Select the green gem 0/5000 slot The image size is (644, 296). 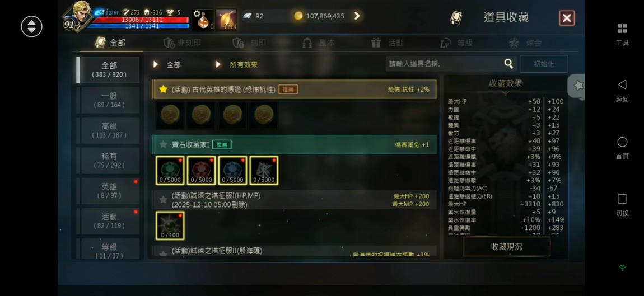(170, 170)
